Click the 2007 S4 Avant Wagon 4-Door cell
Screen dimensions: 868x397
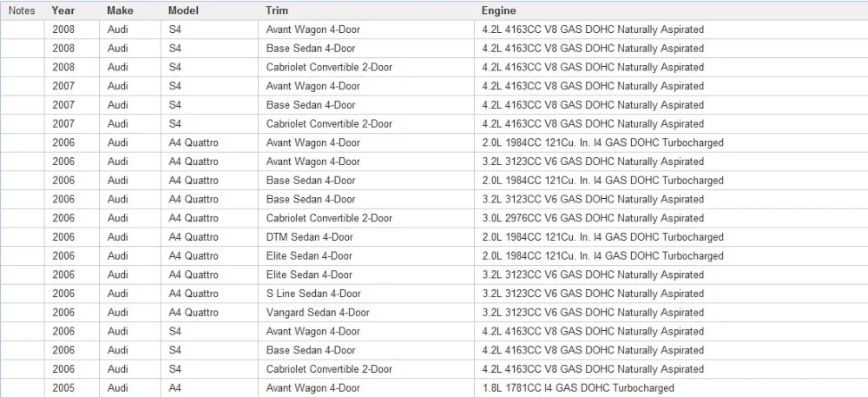coord(366,86)
